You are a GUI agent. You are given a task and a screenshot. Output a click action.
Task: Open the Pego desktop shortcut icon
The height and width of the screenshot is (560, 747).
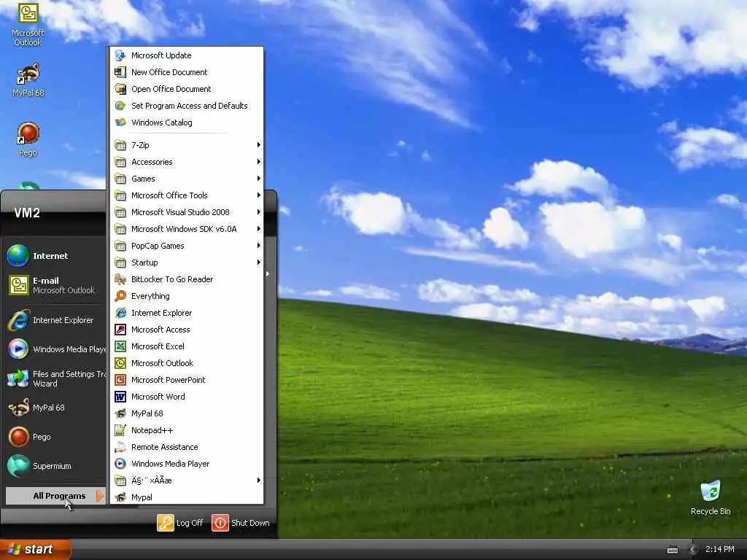28,139
